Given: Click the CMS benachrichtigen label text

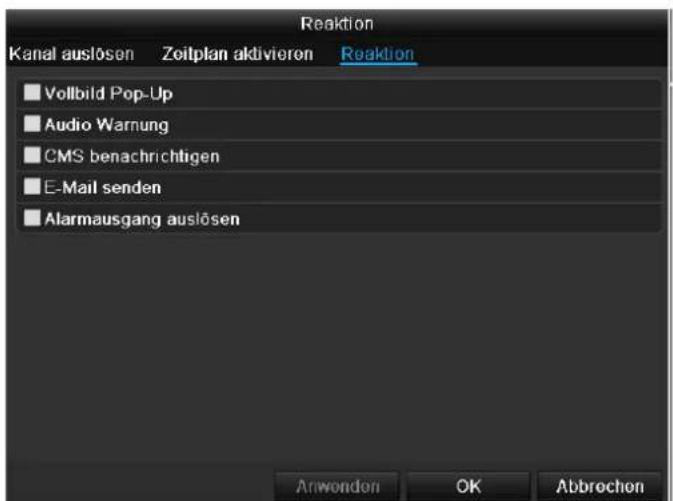Looking at the screenshot, I should pyautogui.click(x=132, y=156).
